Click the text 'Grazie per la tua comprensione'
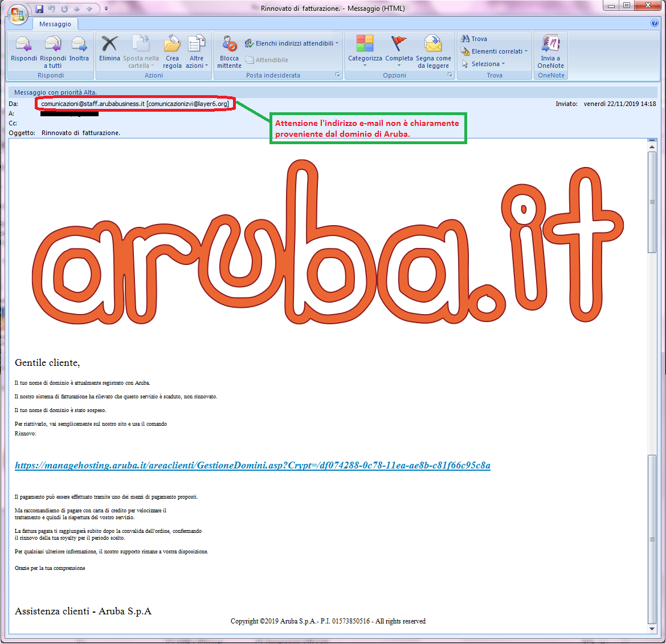The image size is (666, 644). point(50,568)
